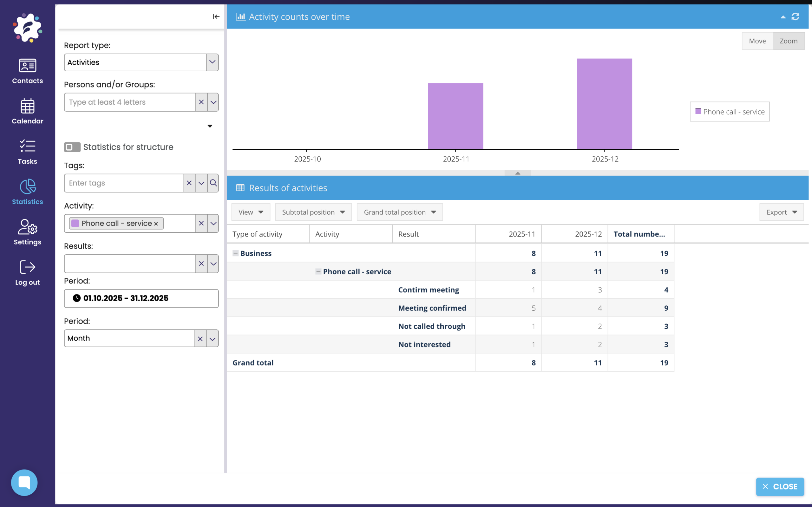Image resolution: width=812 pixels, height=507 pixels.
Task: Switch chart mode to Move
Action: click(x=757, y=41)
